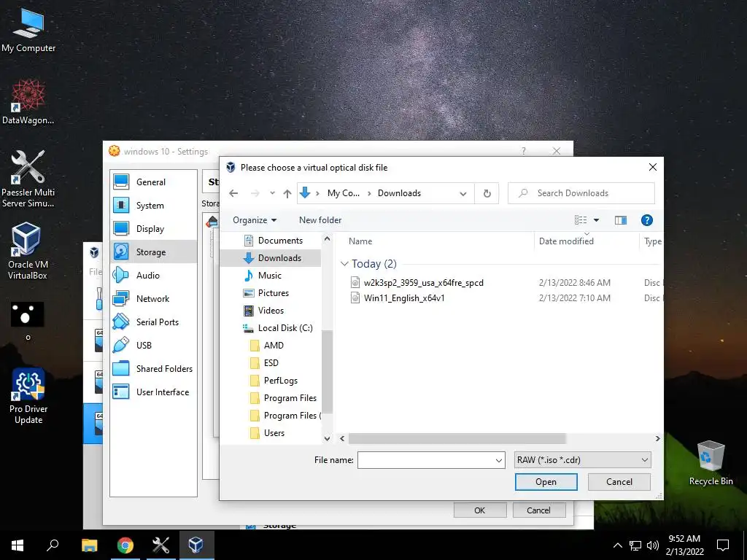Screen dimensions: 747x560
Task: Collapse the Today (2) group
Action: point(344,264)
